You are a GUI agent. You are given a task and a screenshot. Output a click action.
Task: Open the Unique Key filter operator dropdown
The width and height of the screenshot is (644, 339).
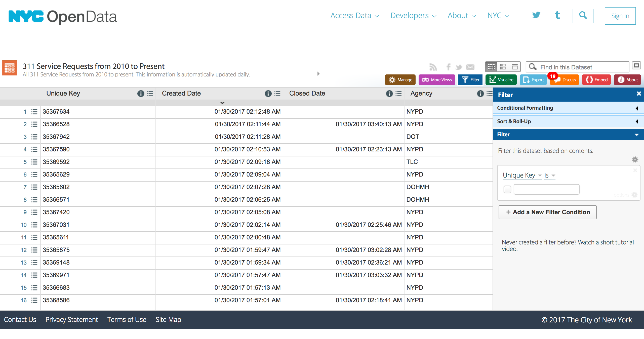[549, 176]
